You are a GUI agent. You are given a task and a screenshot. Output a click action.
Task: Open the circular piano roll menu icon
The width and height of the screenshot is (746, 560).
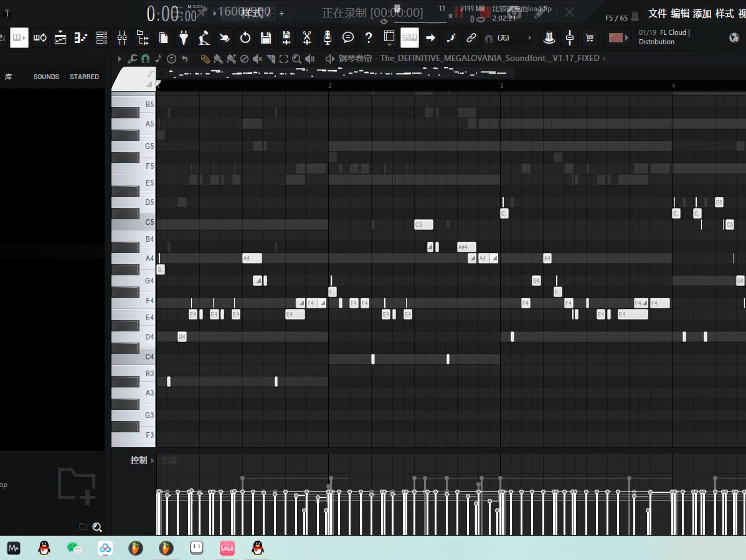coord(172,59)
